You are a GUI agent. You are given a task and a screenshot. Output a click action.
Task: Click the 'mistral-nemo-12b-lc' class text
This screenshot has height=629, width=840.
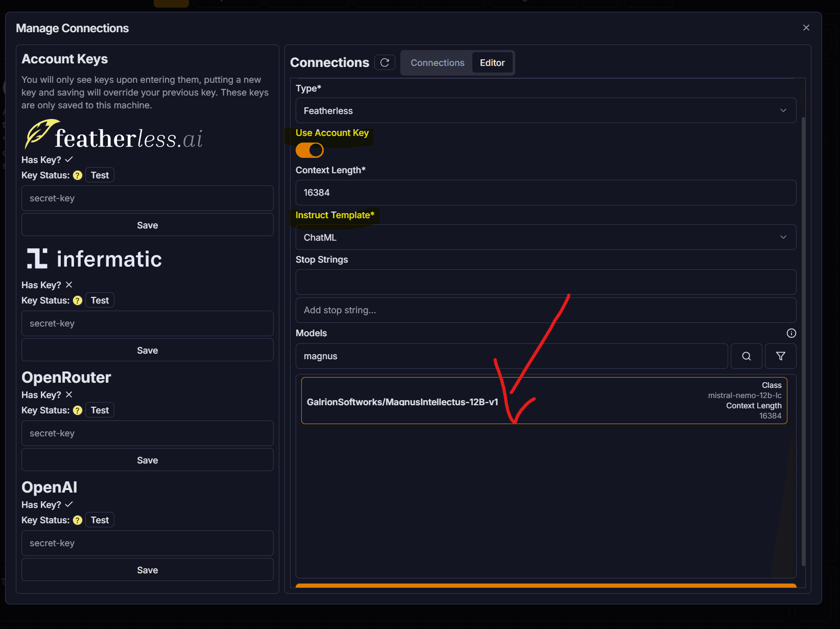(745, 395)
